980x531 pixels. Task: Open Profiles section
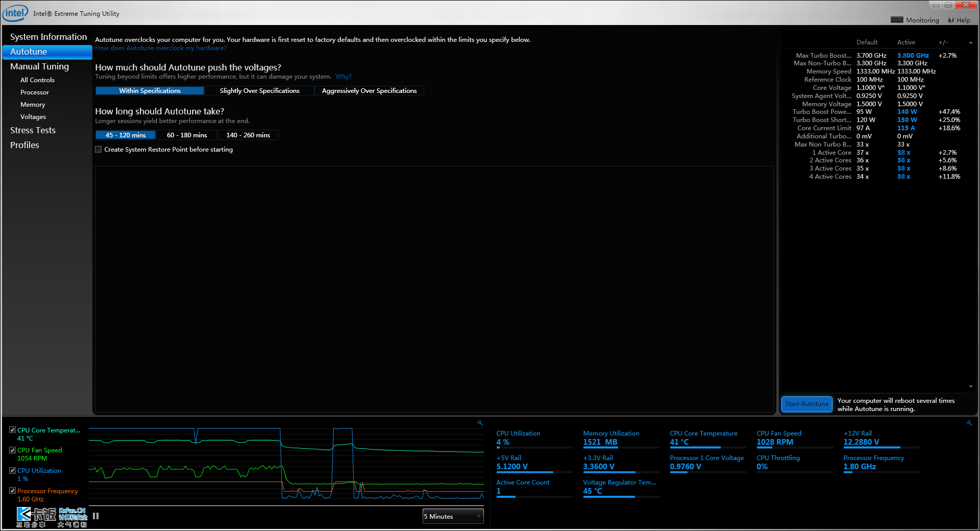tap(24, 145)
